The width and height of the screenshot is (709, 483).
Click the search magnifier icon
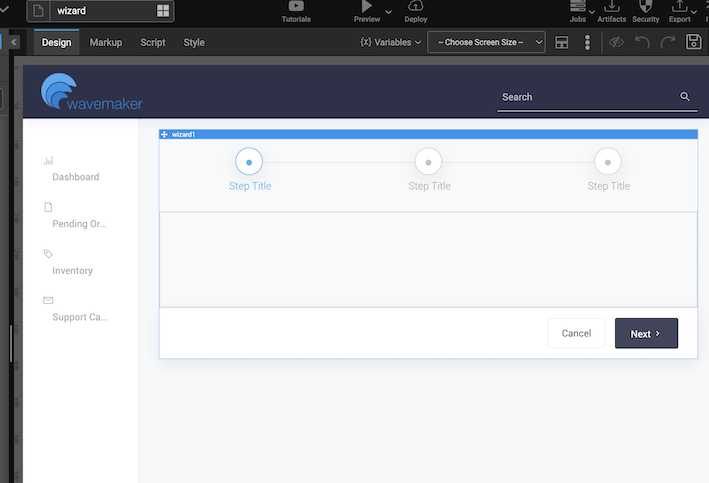pyautogui.click(x=685, y=97)
